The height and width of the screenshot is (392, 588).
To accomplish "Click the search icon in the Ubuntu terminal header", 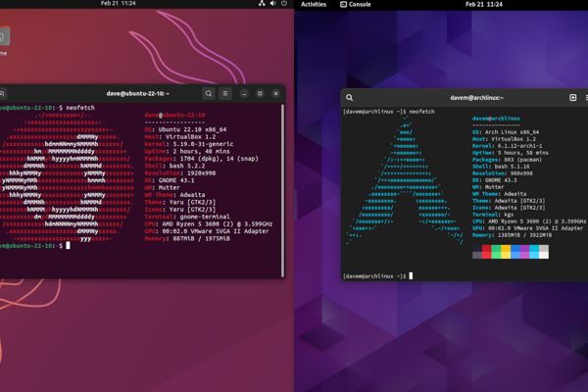I will 209,93.
